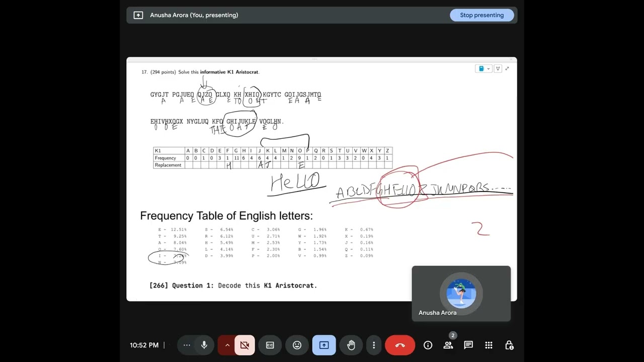Click cipher word 'VOGLHN.' at line end
Viewport: 644px width, 362px height.
coord(272,122)
